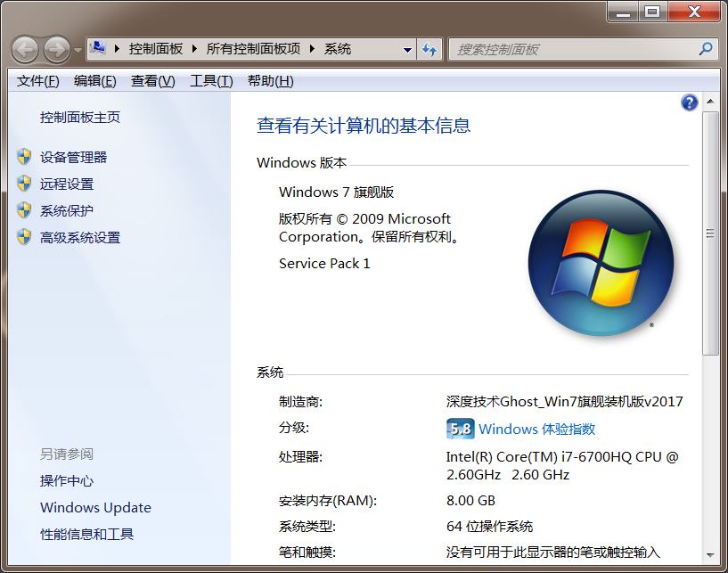Click the 系统 breadcrumb item
728x573 pixels.
point(337,48)
